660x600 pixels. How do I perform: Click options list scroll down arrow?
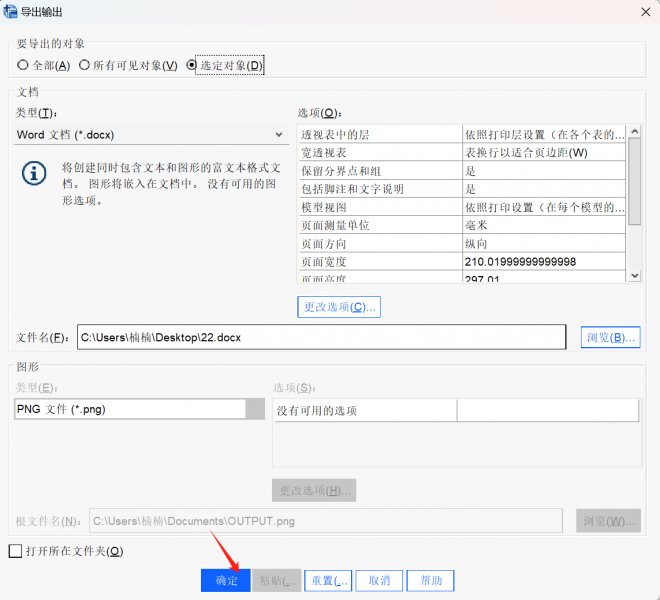click(x=635, y=276)
